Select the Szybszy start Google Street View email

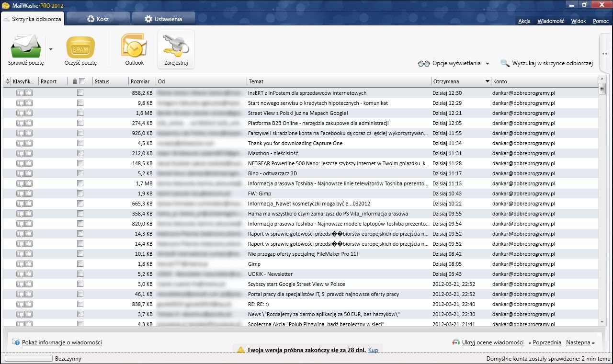300,284
